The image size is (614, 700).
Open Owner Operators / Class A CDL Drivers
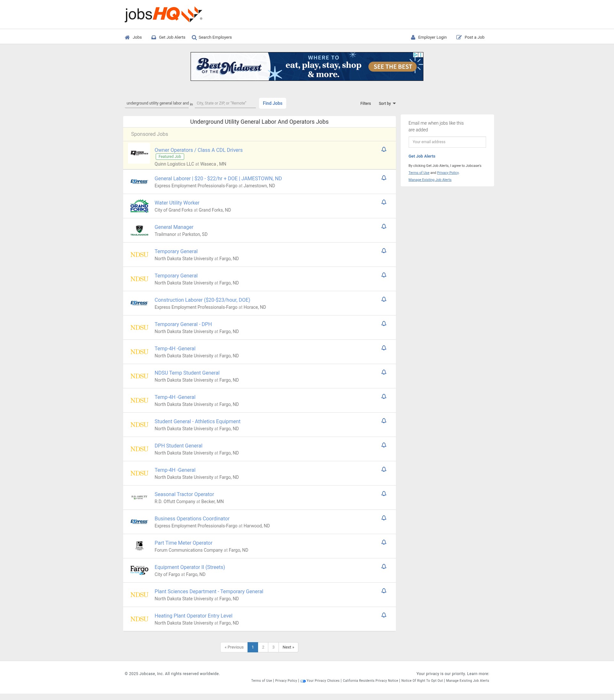(198, 150)
